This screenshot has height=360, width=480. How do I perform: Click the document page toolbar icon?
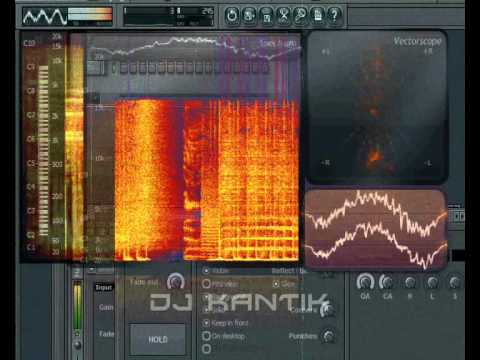(x=317, y=15)
